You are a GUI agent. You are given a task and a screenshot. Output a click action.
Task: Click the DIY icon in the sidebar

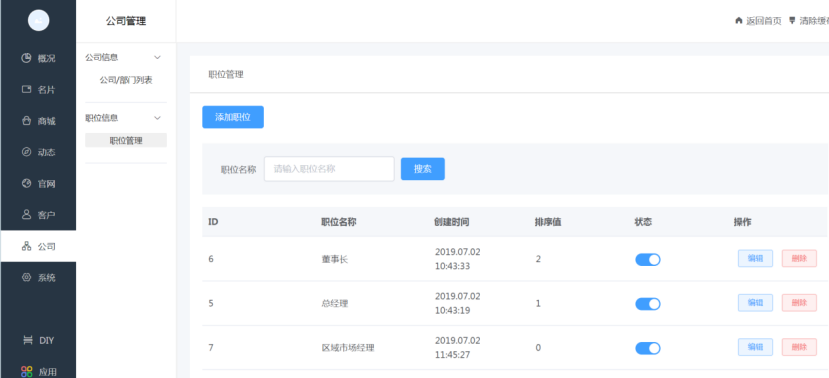click(28, 340)
